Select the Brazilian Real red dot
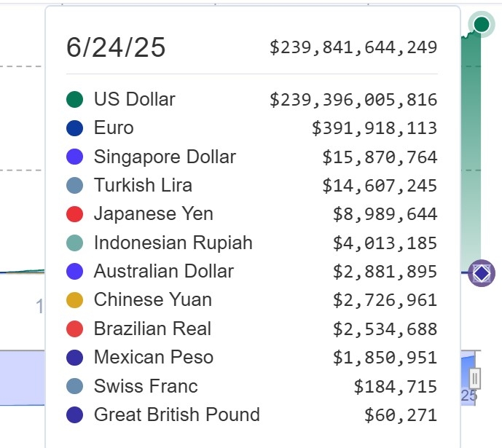This screenshot has width=502, height=448. pos(74,329)
